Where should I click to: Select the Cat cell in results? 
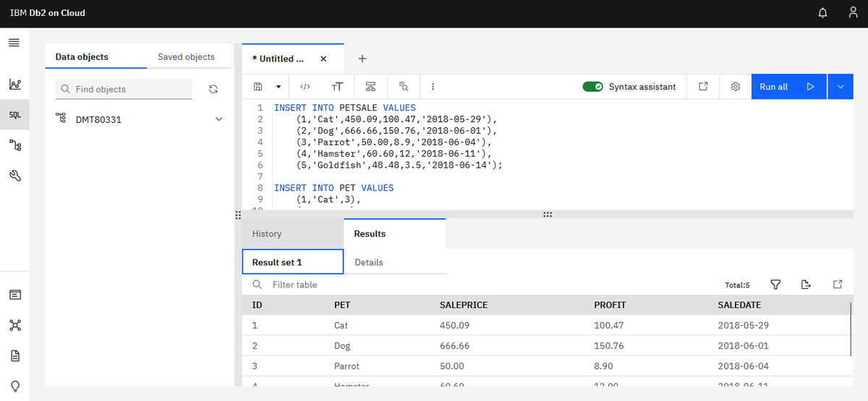341,325
